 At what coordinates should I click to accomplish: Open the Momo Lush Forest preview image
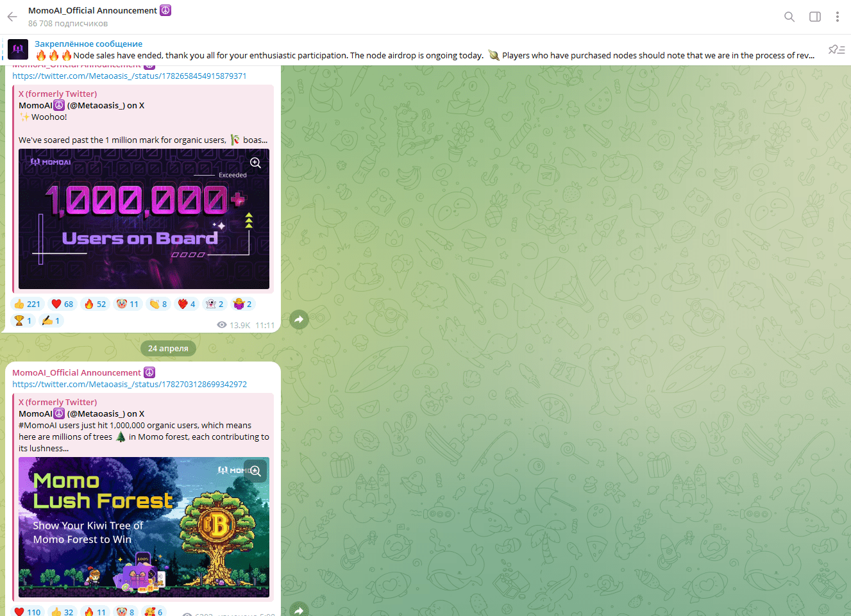(144, 528)
